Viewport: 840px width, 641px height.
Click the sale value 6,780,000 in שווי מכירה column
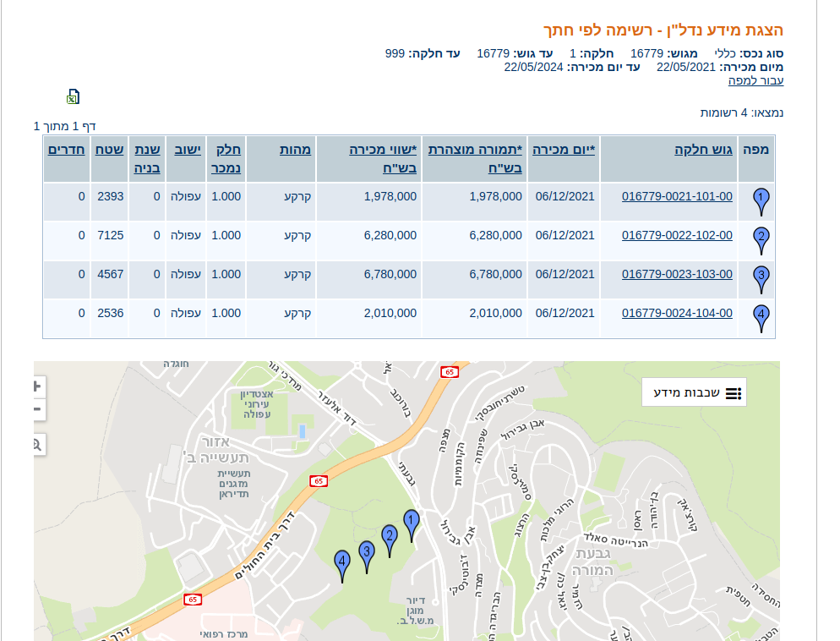click(390, 274)
